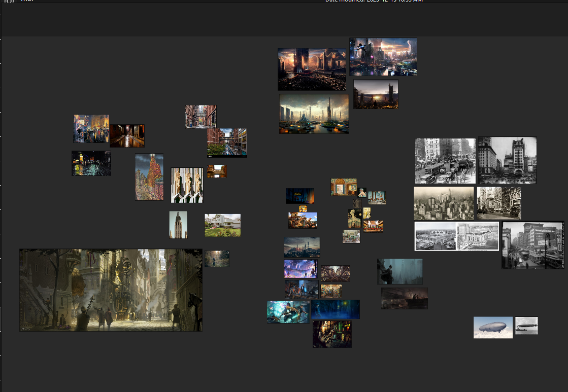Select the small orange-teal ornate hall thumbnail
Screen dimensions: 568x392
coord(331,291)
